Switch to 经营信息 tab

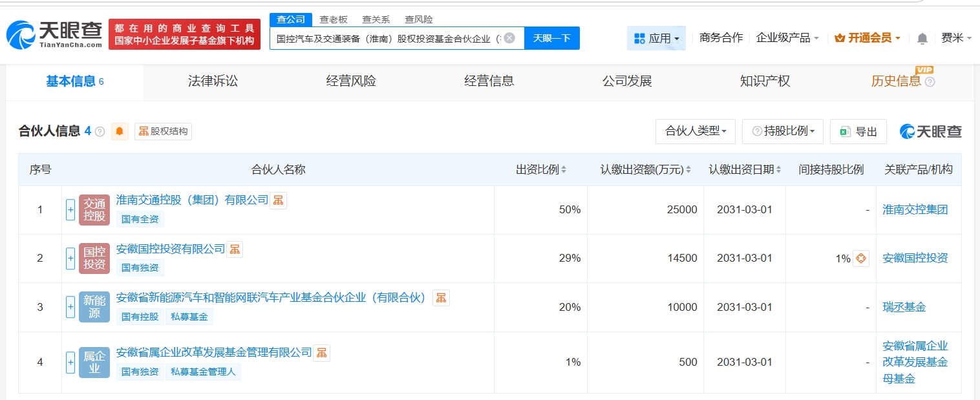pyautogui.click(x=489, y=81)
